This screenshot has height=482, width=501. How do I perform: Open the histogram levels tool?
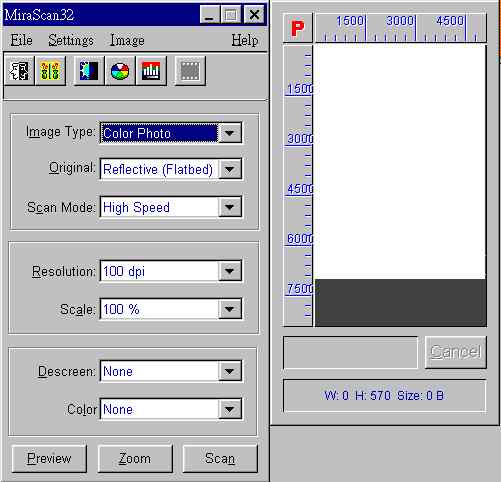point(151,71)
